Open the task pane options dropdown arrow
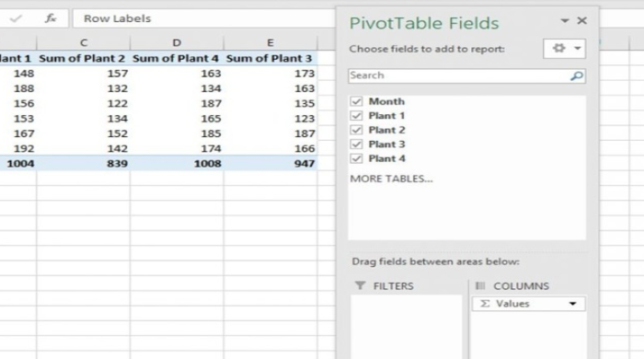 (565, 20)
